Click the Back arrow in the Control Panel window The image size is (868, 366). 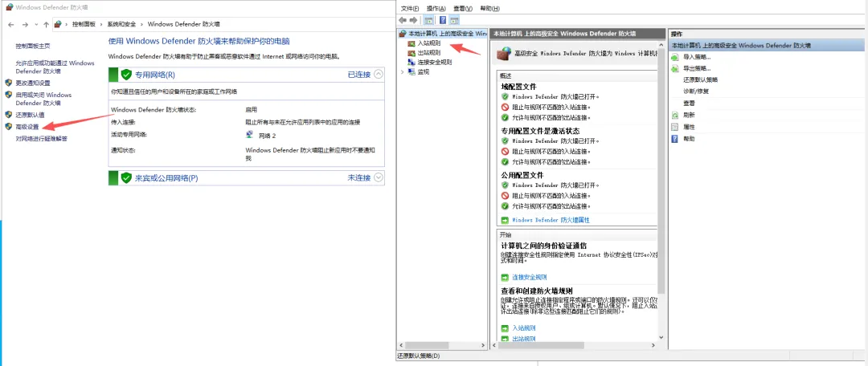11,24
